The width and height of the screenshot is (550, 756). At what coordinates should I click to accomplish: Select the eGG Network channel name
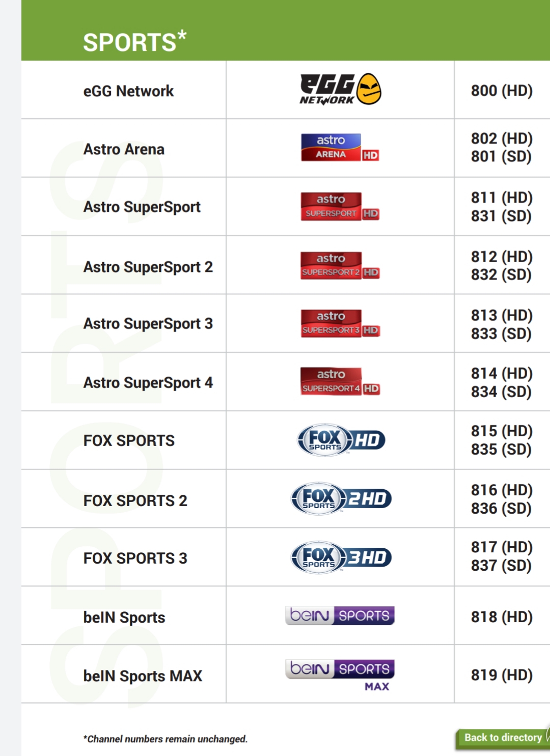click(128, 91)
